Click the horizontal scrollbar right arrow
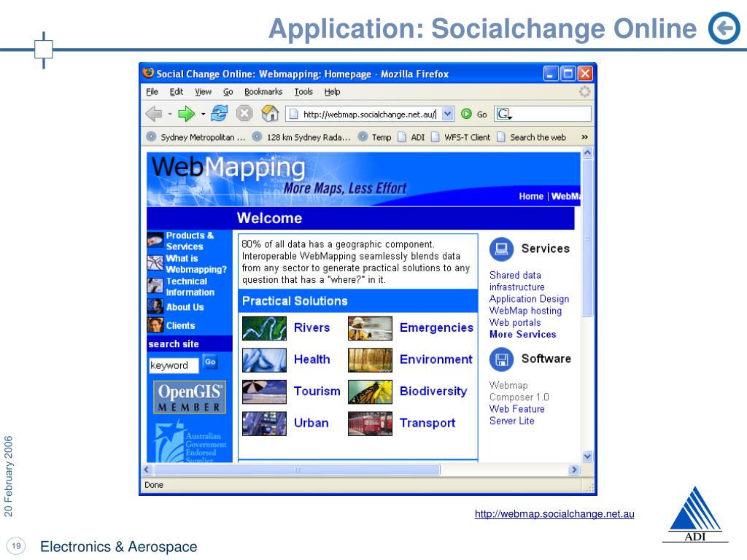This screenshot has width=747, height=560. [574, 470]
